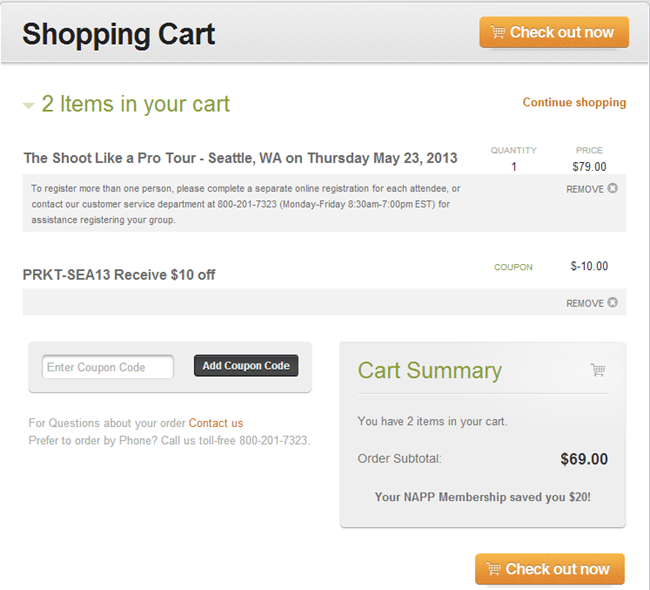Viewport: 650px width, 590px height.
Task: Click the X icon to remove the PRKT-SEA13 coupon
Action: [612, 303]
